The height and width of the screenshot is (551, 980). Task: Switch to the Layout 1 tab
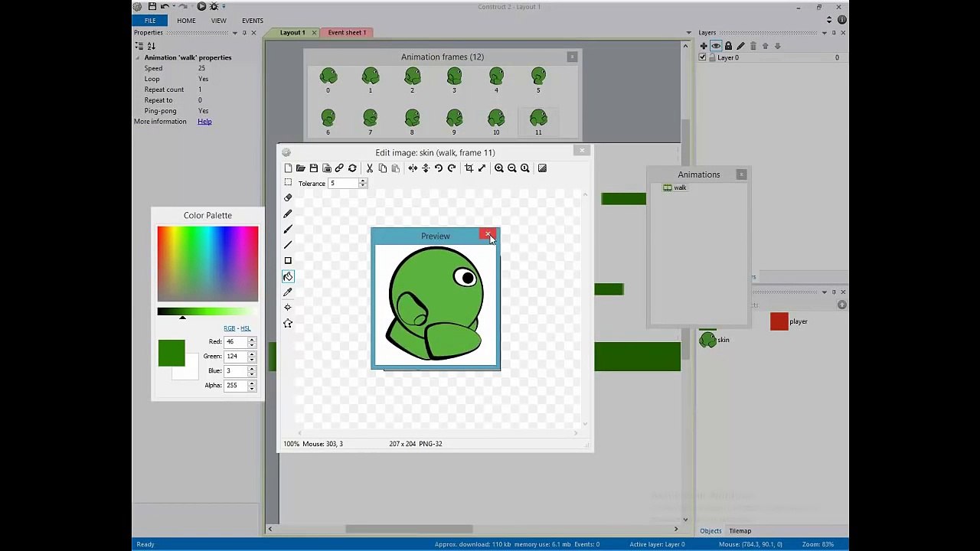click(292, 33)
